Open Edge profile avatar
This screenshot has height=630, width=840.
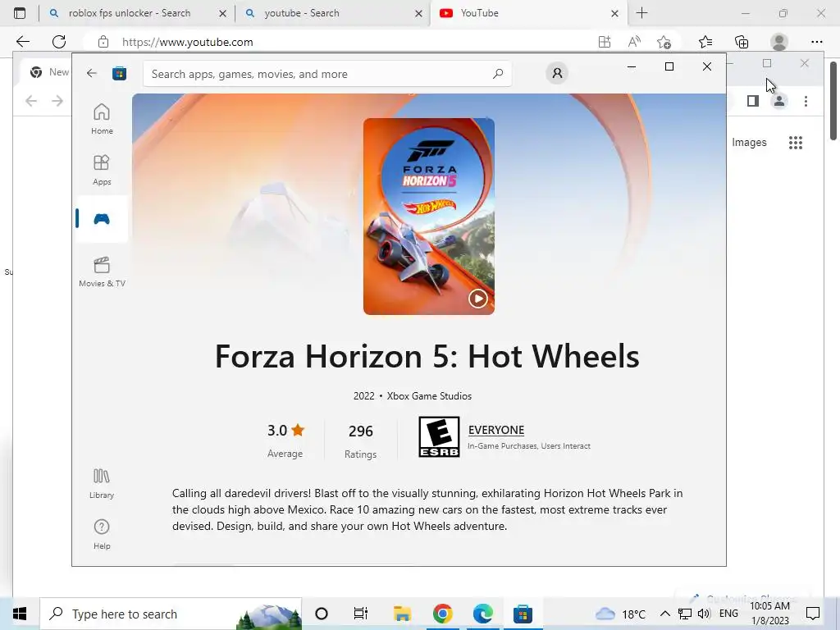coord(779,42)
